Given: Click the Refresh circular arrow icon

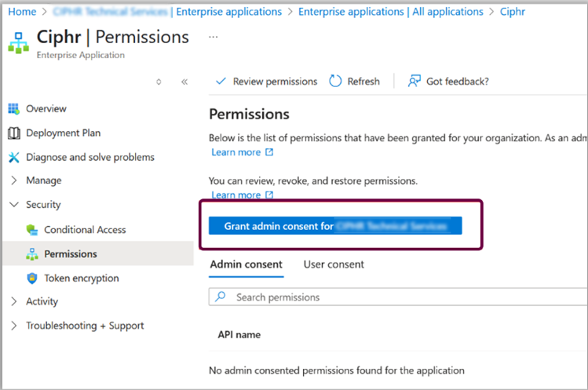Looking at the screenshot, I should coord(335,81).
